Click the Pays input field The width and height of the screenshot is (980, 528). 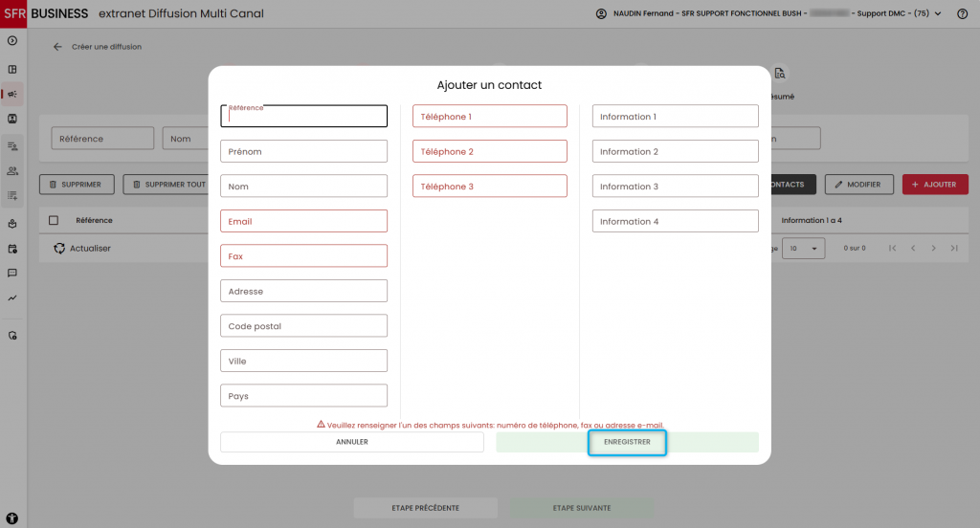(303, 396)
